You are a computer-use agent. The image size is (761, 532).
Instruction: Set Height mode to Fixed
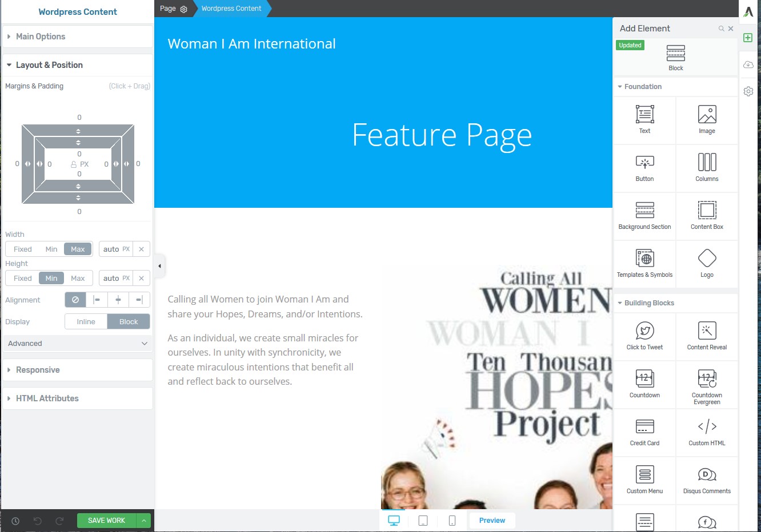(23, 279)
